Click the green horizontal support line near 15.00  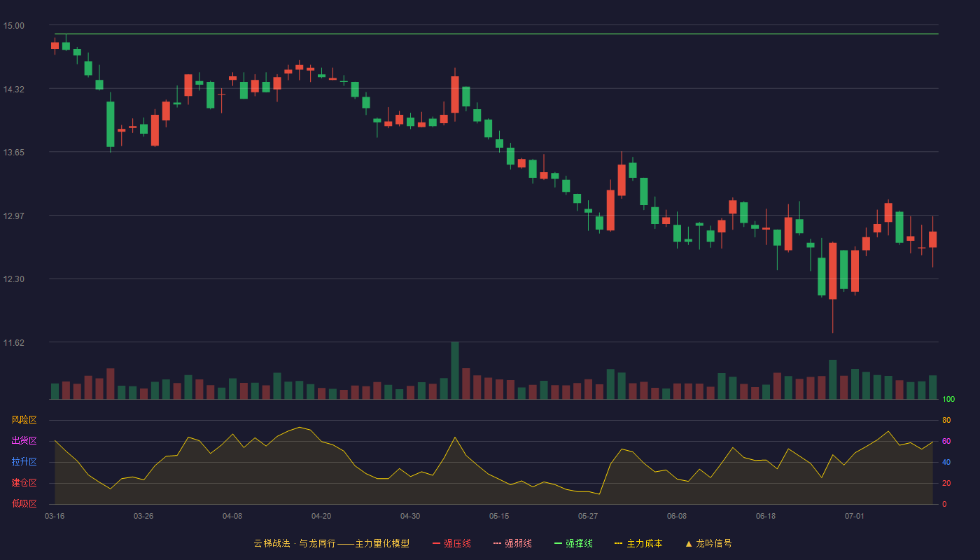496,34
